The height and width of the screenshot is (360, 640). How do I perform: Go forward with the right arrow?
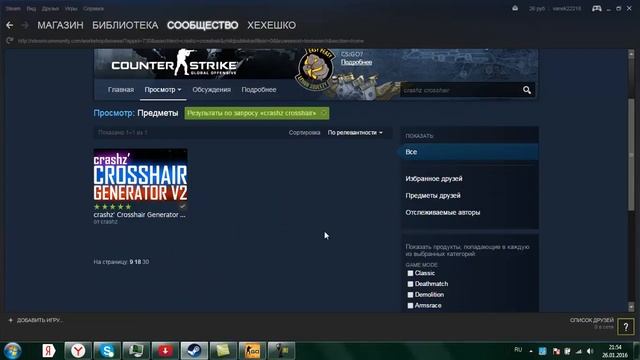tap(25, 25)
